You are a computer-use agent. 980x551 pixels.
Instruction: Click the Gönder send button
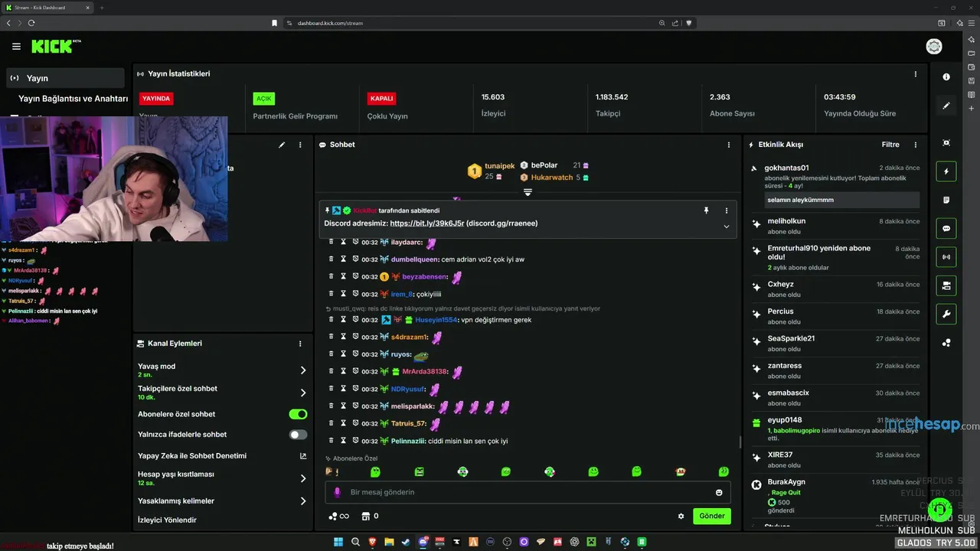[712, 516]
